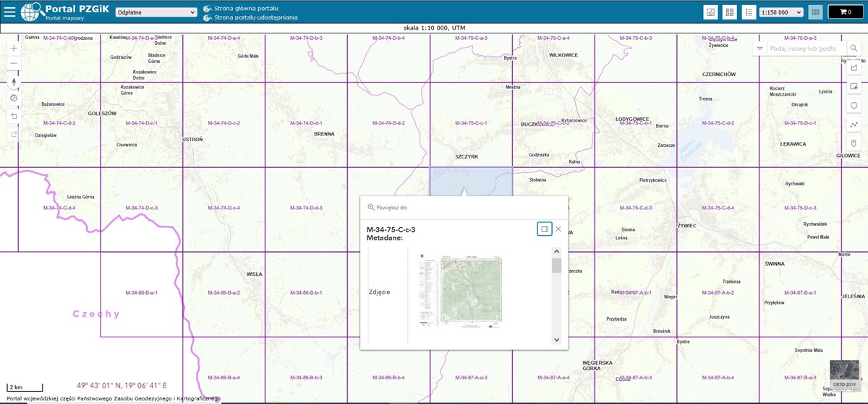Screen dimensions: 868x404
Task: Open the layer list panel
Action: pos(749,12)
